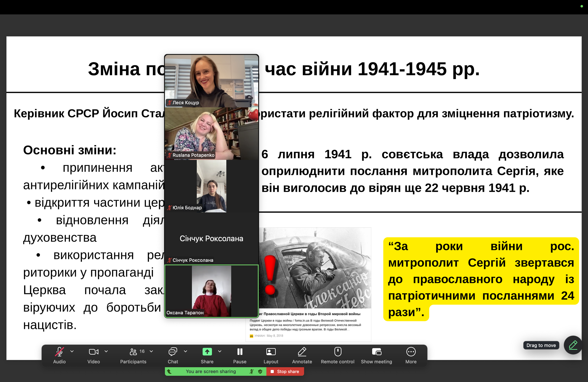Open the More options menu
Screen dimensions: 588x382
pyautogui.click(x=411, y=352)
